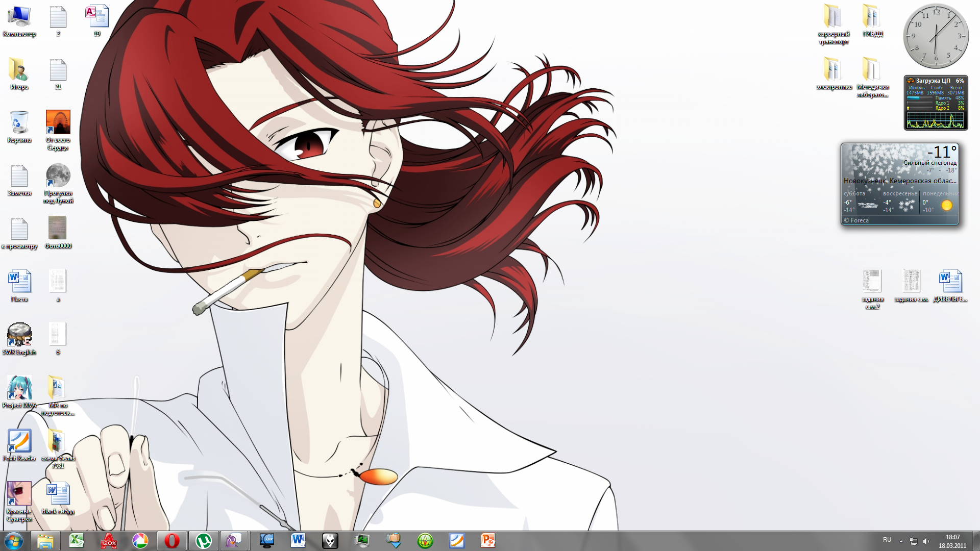This screenshot has height=551, width=980.
Task: Open the blank гибдд Word document
Action: pos(58,498)
